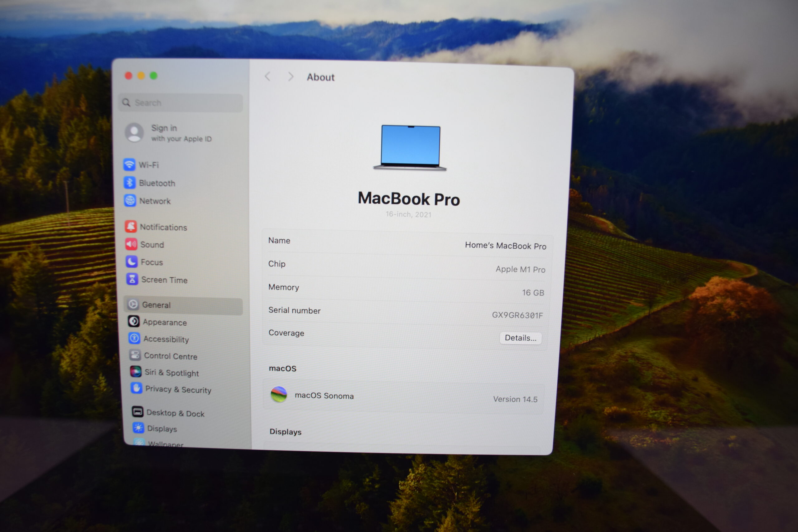Image resolution: width=798 pixels, height=532 pixels.
Task: Open the Displays sun icon
Action: (x=138, y=428)
